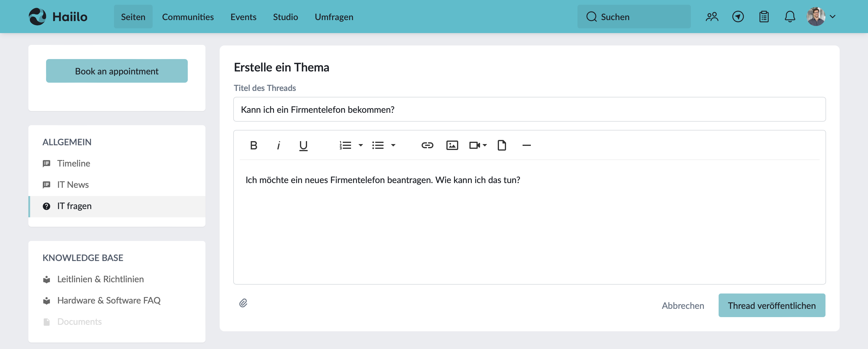The height and width of the screenshot is (349, 868).
Task: Click the IT fragen question mark icon
Action: click(47, 206)
